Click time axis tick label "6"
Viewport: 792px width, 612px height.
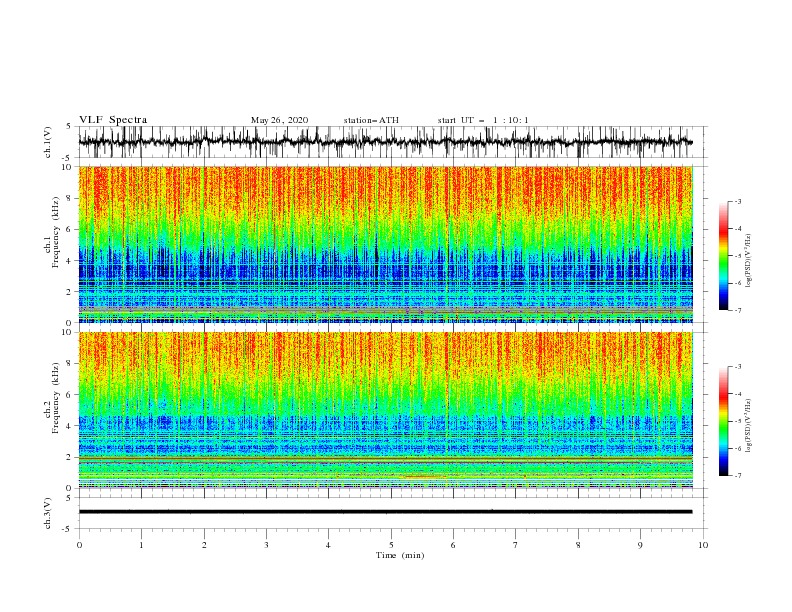pos(453,545)
